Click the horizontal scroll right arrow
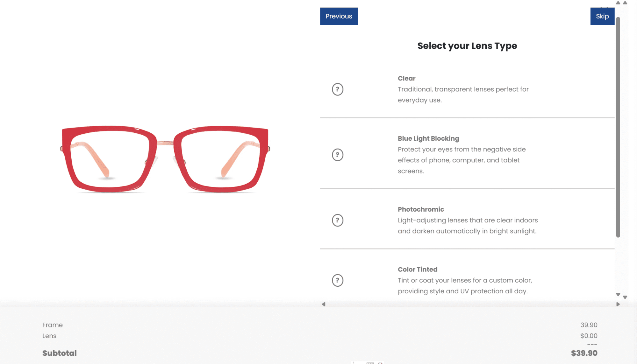This screenshot has height=364, width=637. pos(618,304)
